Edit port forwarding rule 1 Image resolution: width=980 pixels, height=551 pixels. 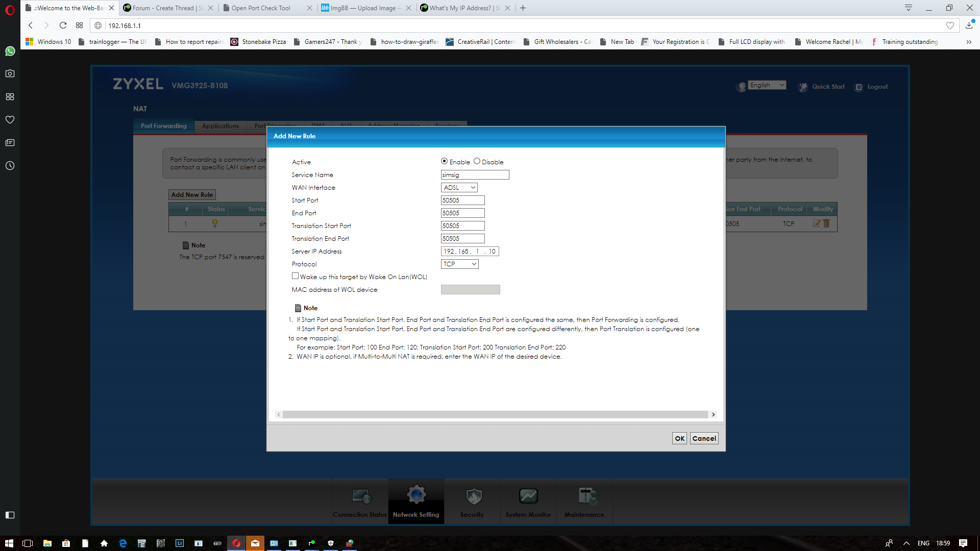(x=817, y=223)
